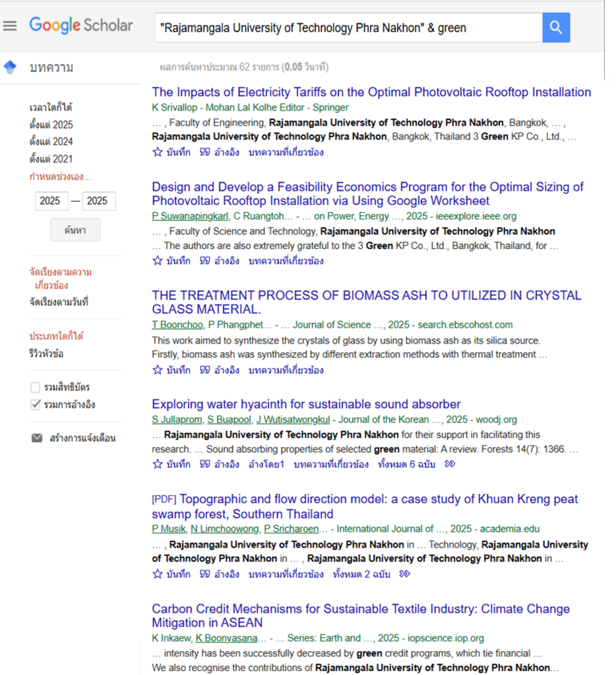Viewport: 616px width, 675px height.
Task: Click the start year range field
Action: pos(51,201)
